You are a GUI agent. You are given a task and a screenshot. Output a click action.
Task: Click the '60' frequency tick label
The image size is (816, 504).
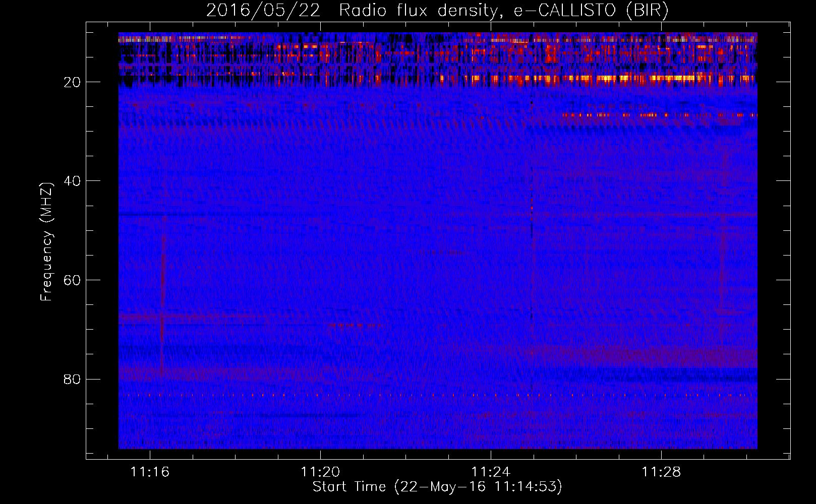(73, 280)
